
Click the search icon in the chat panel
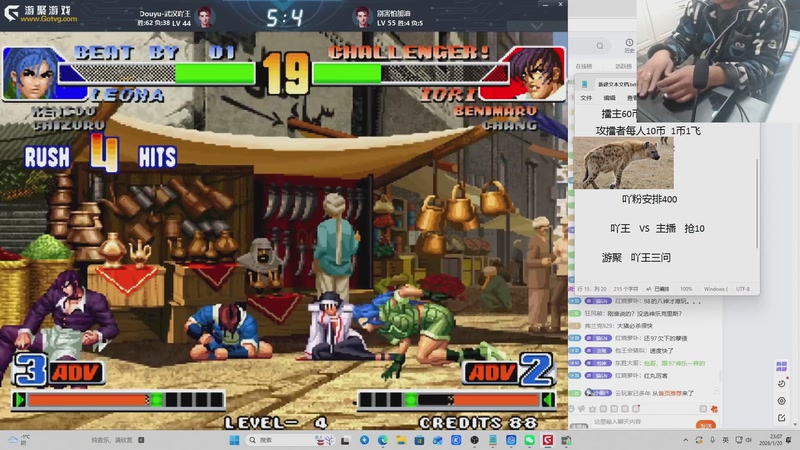click(x=600, y=46)
